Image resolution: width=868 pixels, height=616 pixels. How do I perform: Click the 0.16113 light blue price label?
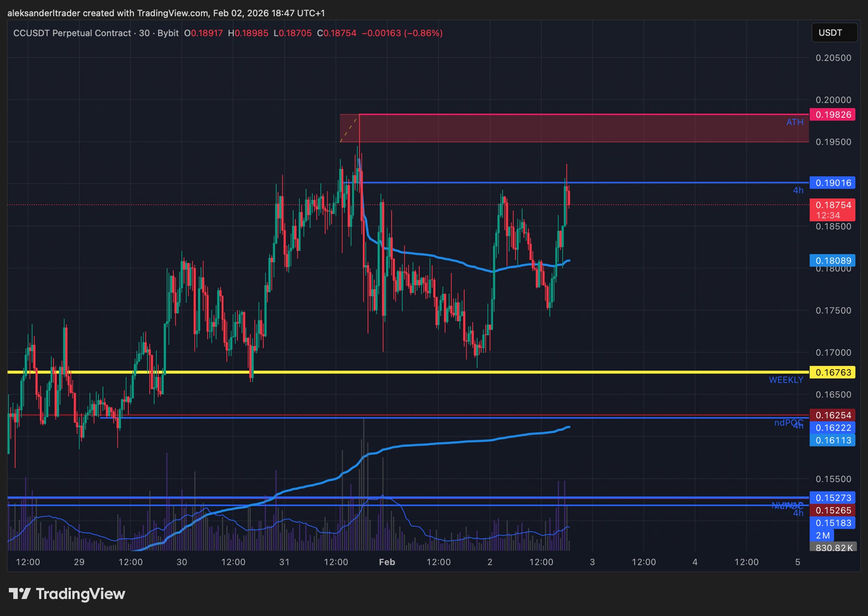[832, 440]
